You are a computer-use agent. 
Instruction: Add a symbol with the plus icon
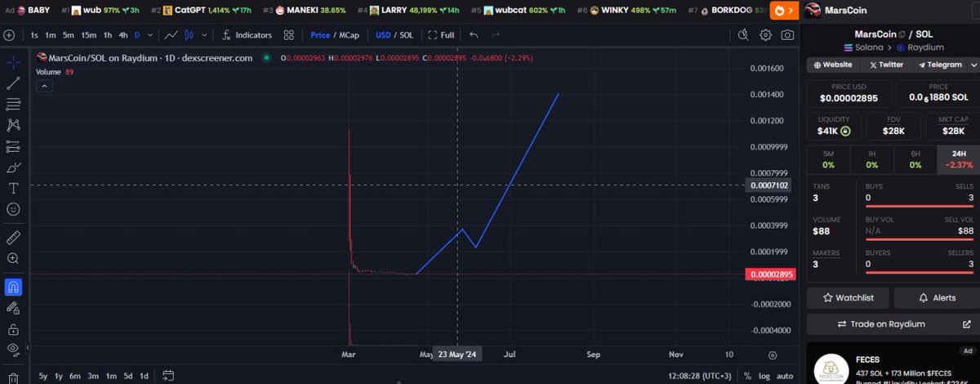pyautogui.click(x=9, y=35)
